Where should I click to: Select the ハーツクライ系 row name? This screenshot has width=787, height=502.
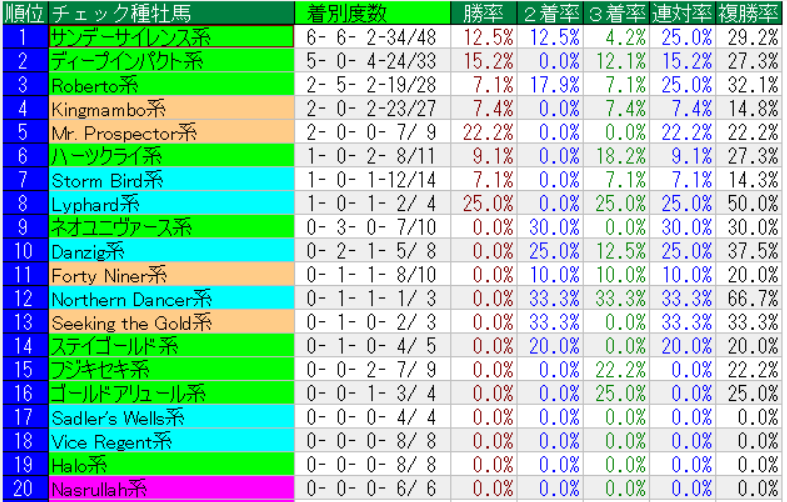(170, 155)
